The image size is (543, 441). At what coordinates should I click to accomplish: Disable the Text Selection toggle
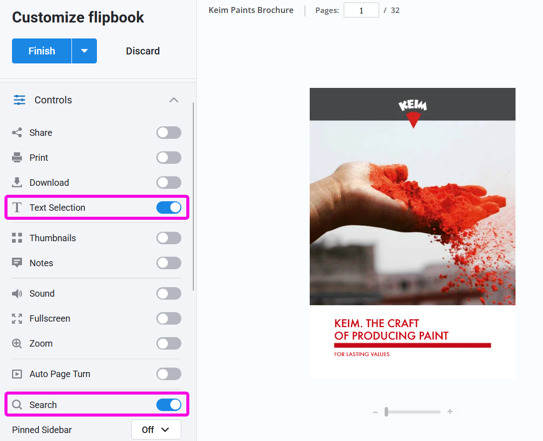[169, 208]
